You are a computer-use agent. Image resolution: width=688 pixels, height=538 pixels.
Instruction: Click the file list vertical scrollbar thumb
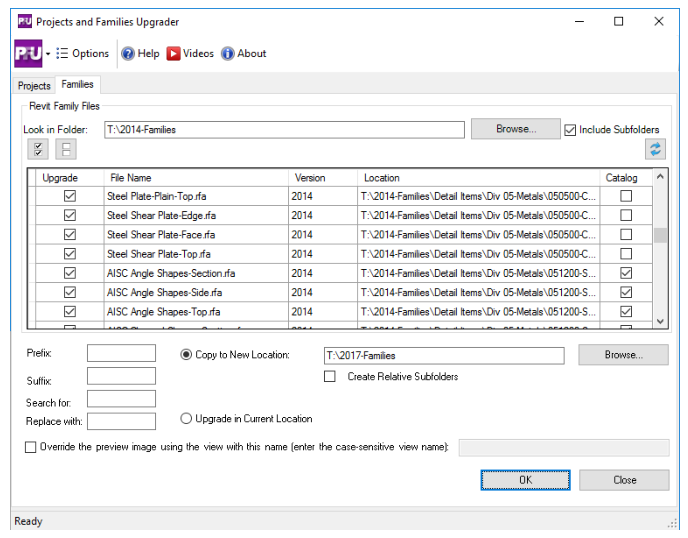point(660,235)
